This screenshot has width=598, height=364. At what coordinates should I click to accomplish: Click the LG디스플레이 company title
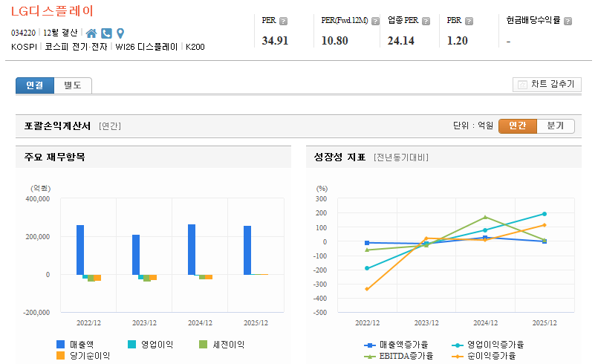[52, 11]
